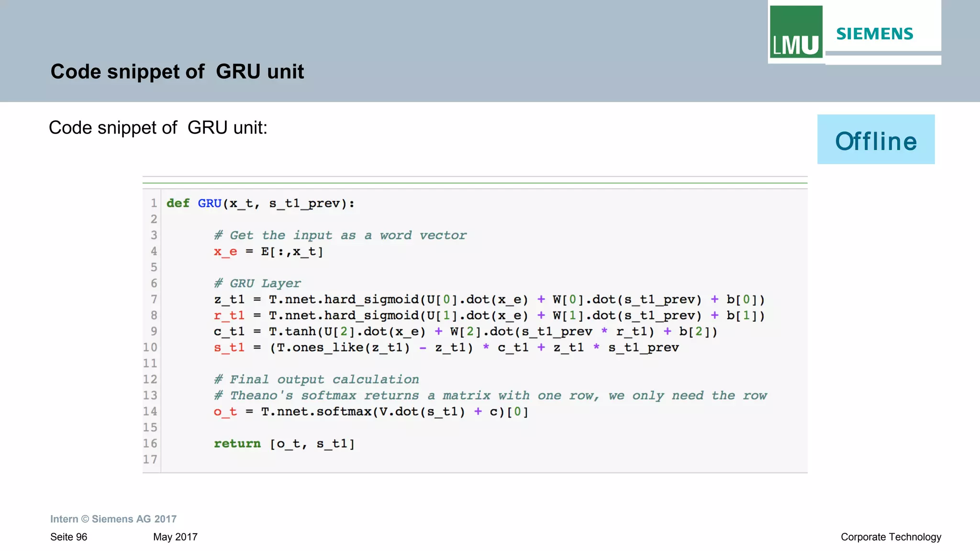This screenshot has height=551, width=980.
Task: Click the Offline badge
Action: (876, 139)
